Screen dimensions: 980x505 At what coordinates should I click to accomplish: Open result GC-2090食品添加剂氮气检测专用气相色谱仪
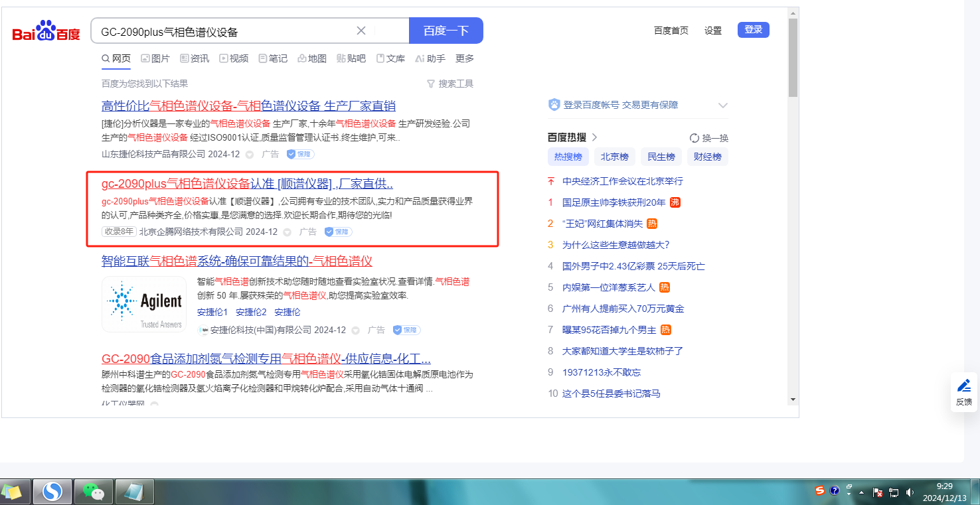(x=266, y=359)
